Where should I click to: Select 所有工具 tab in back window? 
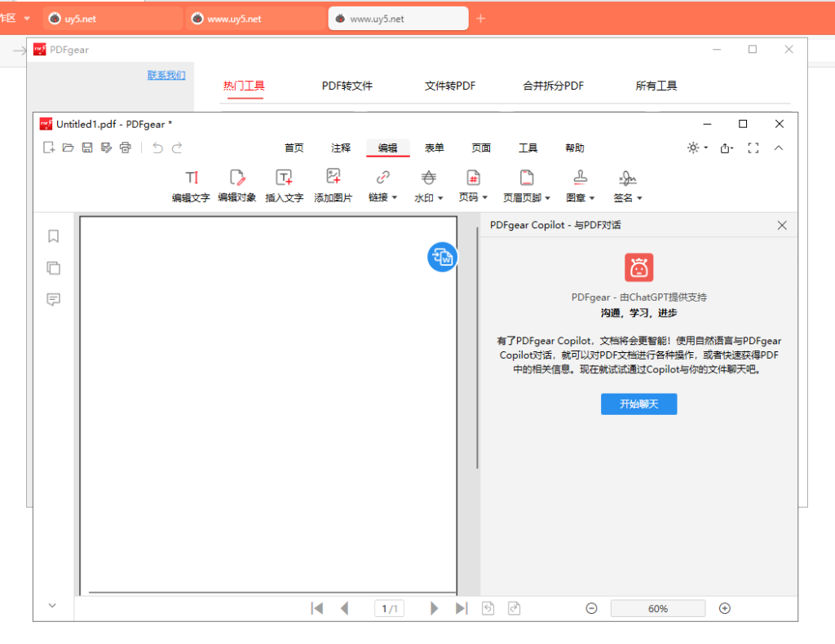pyautogui.click(x=656, y=86)
